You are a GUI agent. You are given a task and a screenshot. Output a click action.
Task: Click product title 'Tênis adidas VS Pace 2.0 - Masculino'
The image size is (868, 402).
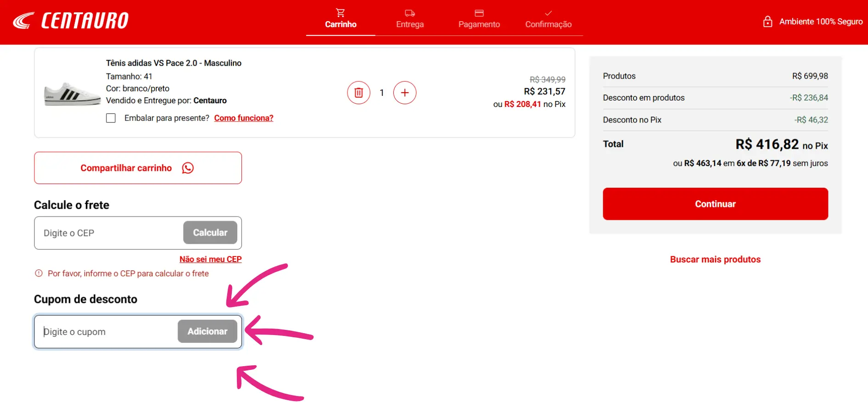pyautogui.click(x=174, y=63)
